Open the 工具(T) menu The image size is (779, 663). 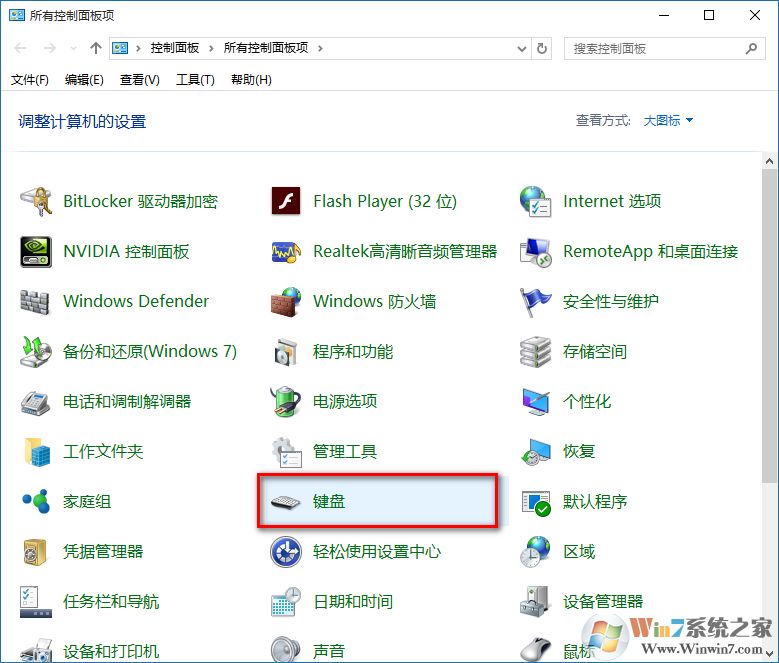pyautogui.click(x=195, y=79)
